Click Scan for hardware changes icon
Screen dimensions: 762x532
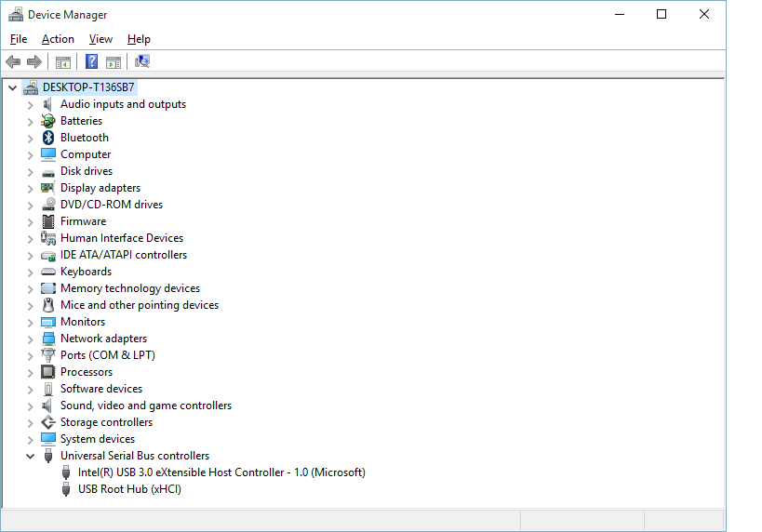(142, 61)
